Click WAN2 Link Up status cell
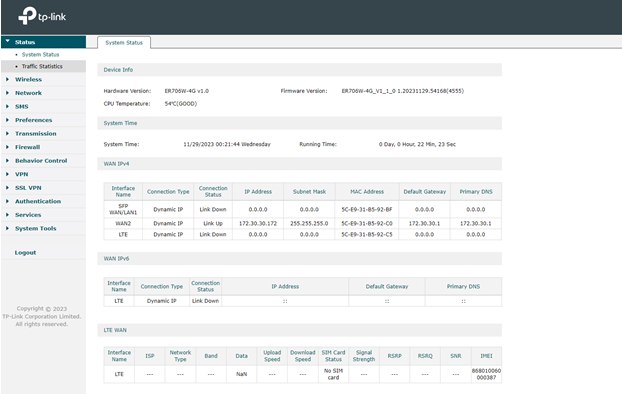The height and width of the screenshot is (394, 622). pyautogui.click(x=213, y=223)
